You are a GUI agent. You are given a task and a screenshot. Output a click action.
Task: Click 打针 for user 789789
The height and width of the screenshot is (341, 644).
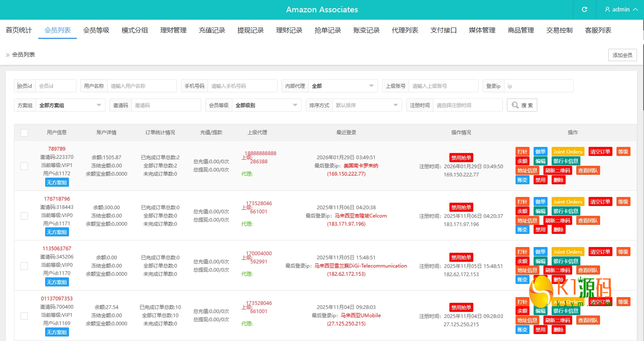click(x=522, y=151)
